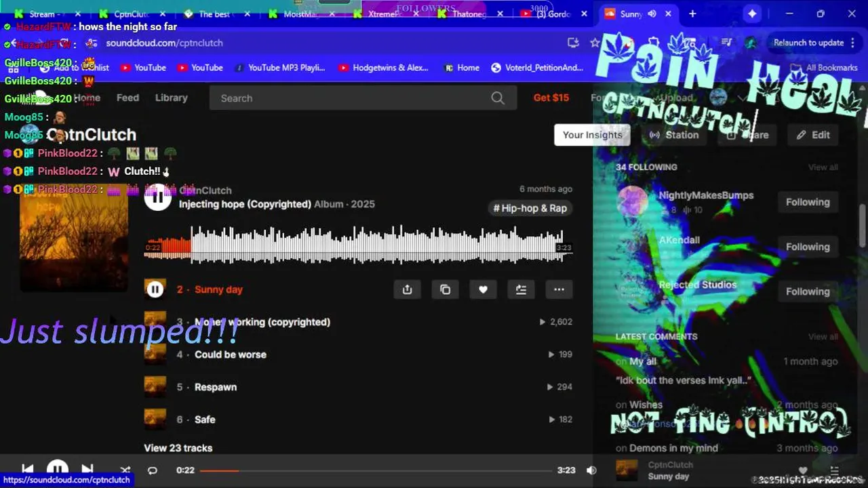Open the Hodgetwins & Alex... bookmark
The width and height of the screenshot is (868, 488).
click(383, 68)
